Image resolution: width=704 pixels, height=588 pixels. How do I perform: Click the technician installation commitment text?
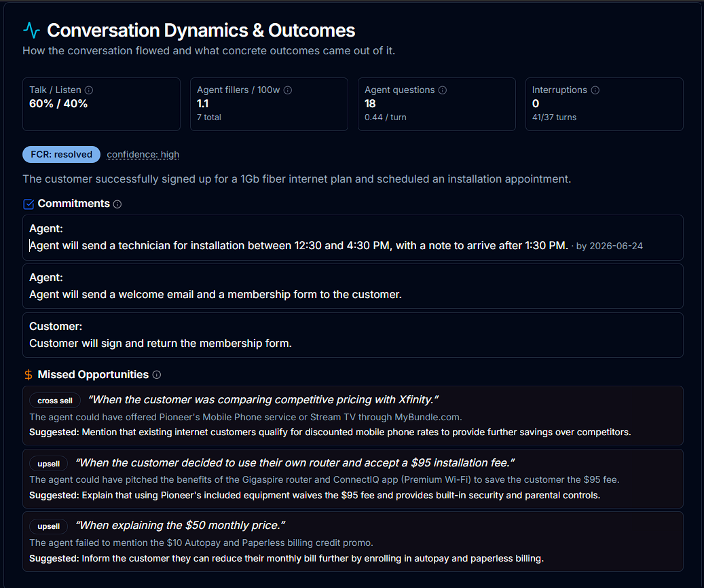pos(299,246)
